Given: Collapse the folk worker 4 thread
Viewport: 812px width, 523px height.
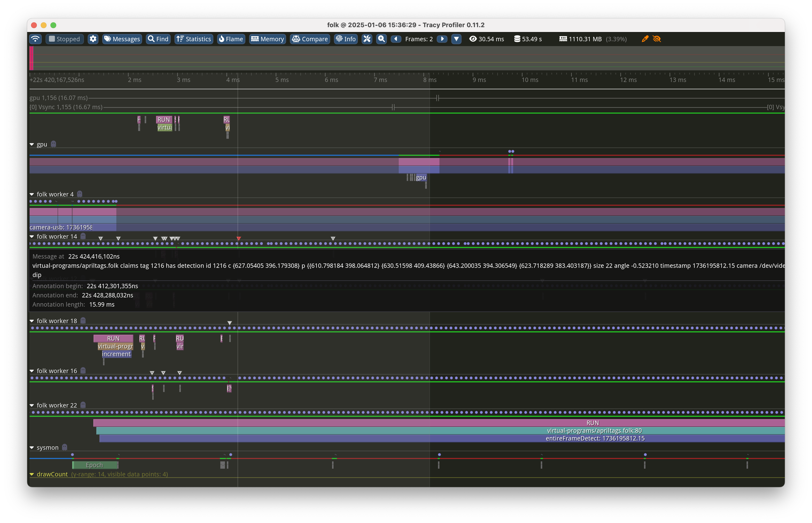Looking at the screenshot, I should pyautogui.click(x=32, y=195).
